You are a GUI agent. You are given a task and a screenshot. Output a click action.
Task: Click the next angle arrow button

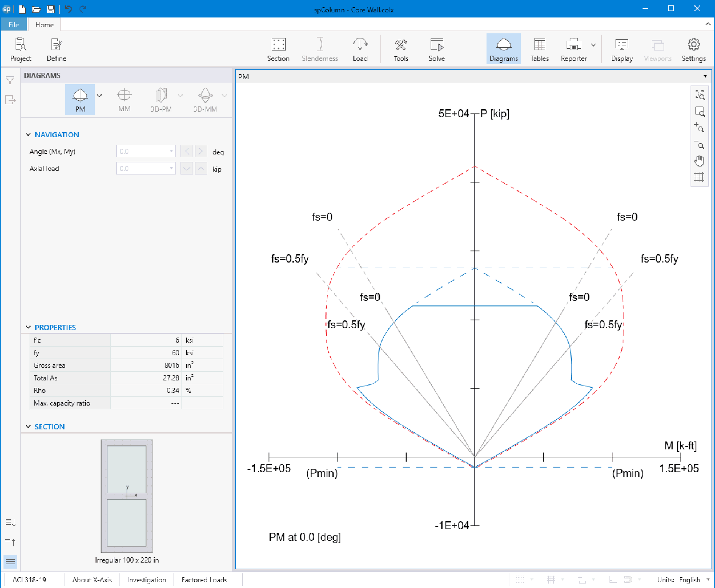tap(201, 151)
